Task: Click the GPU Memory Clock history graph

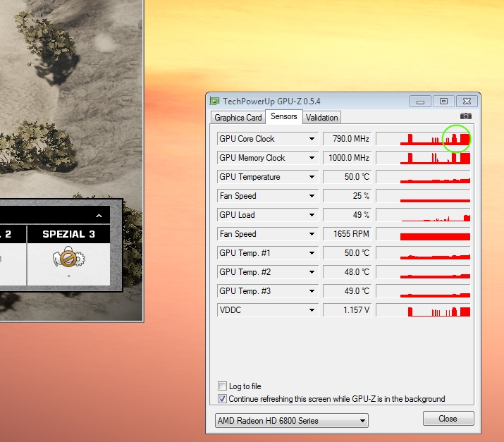Action: pyautogui.click(x=423, y=158)
